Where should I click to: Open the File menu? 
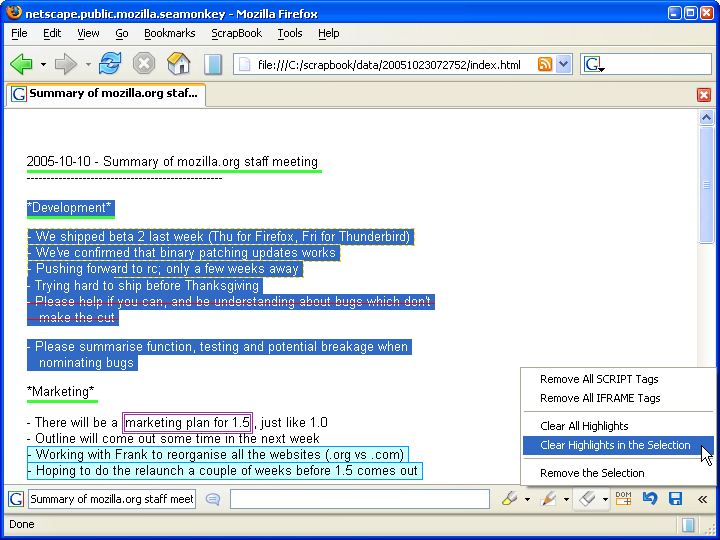tap(19, 34)
